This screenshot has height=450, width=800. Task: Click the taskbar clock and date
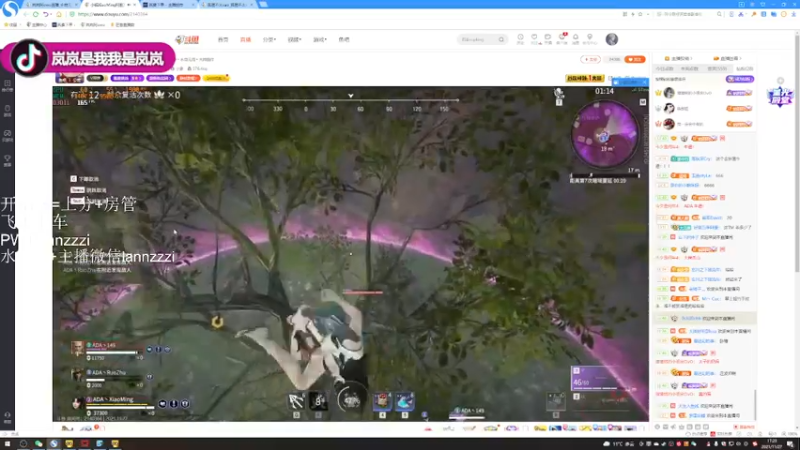pos(773,444)
